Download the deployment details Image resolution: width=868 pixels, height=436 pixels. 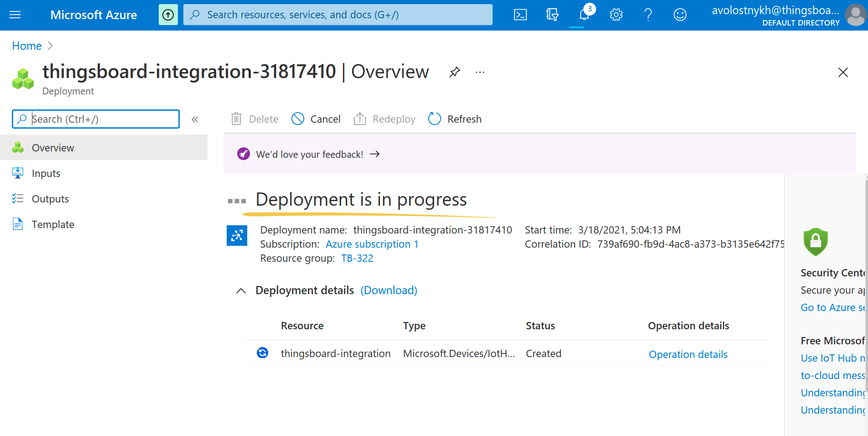click(389, 291)
